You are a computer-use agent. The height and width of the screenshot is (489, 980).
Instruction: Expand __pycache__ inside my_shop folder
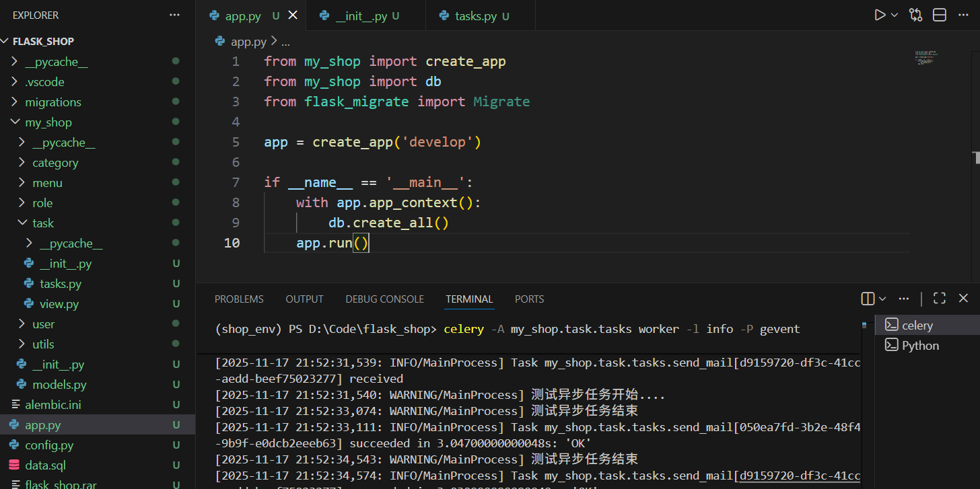coord(98,143)
